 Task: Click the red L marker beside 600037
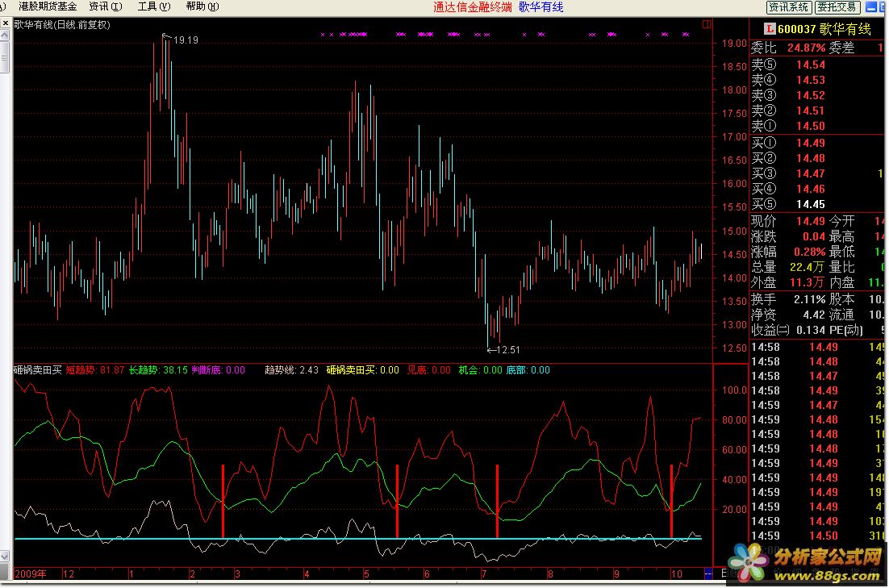[x=769, y=29]
